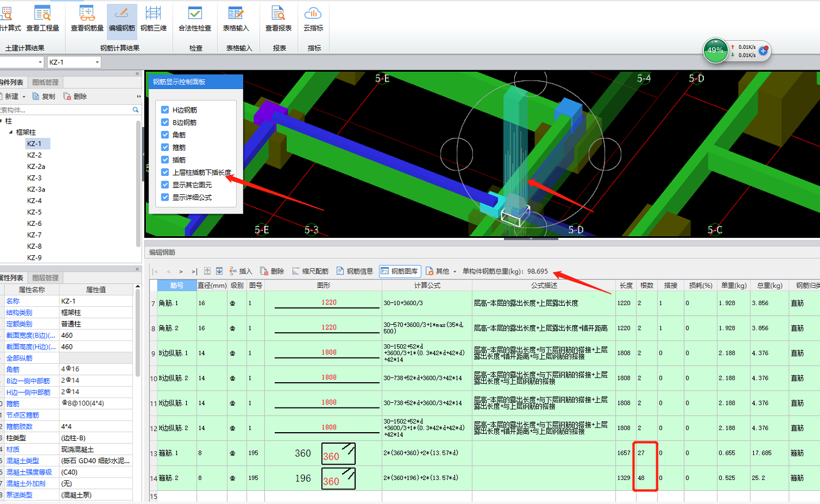Open 缩尺配筋 scaled reinforcement
Viewport: 820px width, 504px height.
[310, 271]
